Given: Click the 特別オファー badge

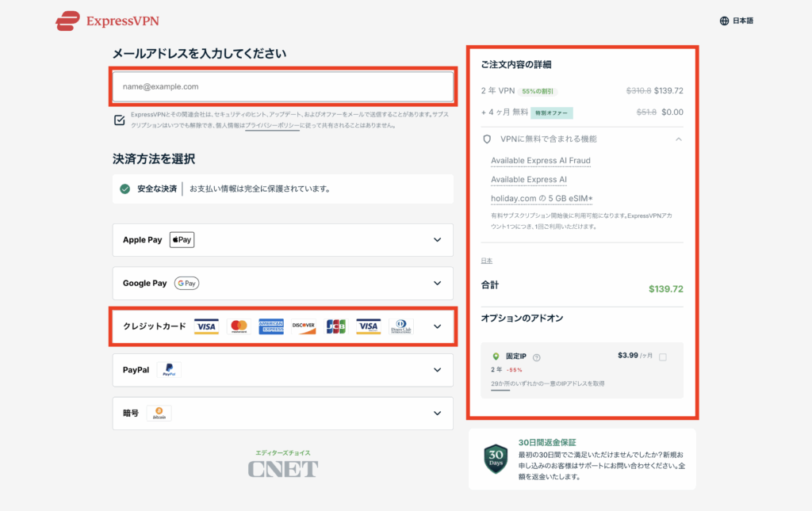Looking at the screenshot, I should coord(552,112).
